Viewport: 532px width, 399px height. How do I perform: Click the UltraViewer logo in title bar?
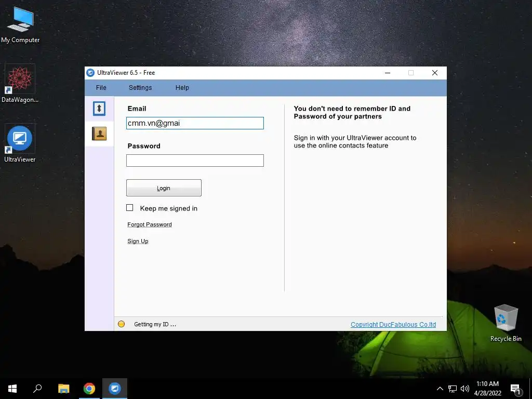[90, 73]
